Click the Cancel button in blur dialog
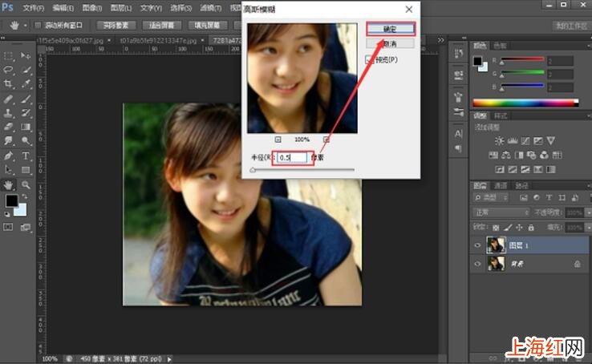 391,44
